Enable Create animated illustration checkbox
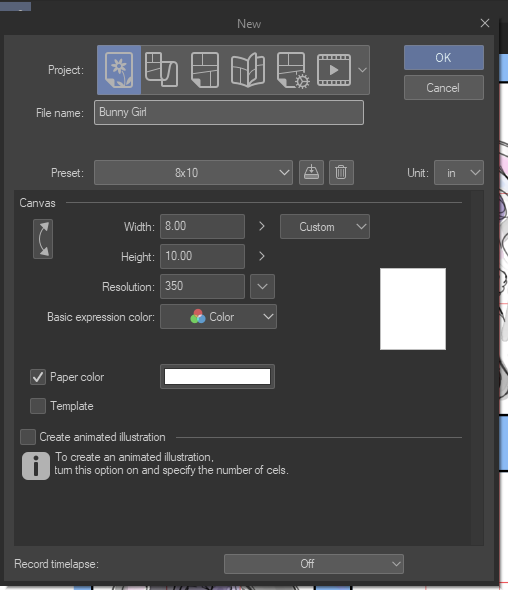Image resolution: width=508 pixels, height=590 pixels. (28, 437)
